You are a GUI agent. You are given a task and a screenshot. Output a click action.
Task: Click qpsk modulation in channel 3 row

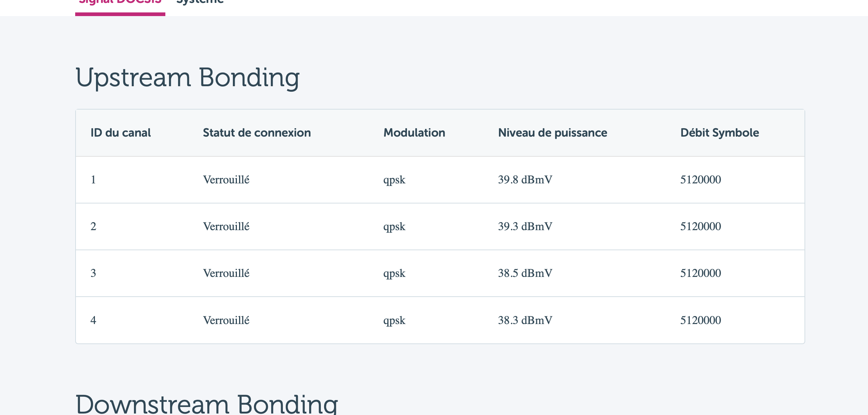point(394,273)
